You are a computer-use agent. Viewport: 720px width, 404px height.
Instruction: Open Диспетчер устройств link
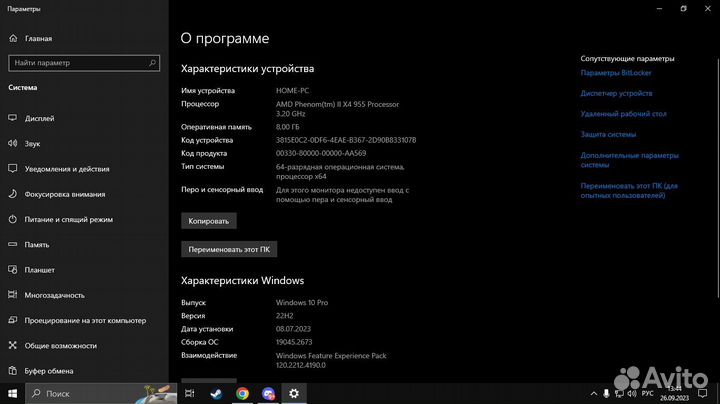[x=616, y=93]
